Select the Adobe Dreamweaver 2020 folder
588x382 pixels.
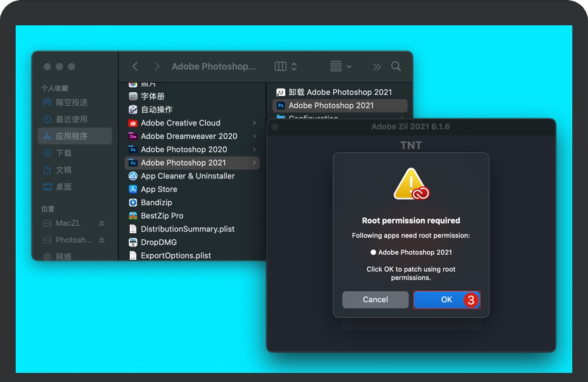coord(192,136)
